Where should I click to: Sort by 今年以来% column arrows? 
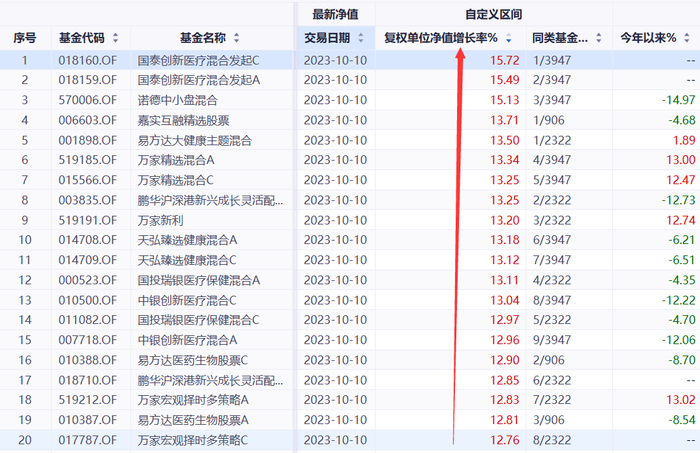pos(687,38)
